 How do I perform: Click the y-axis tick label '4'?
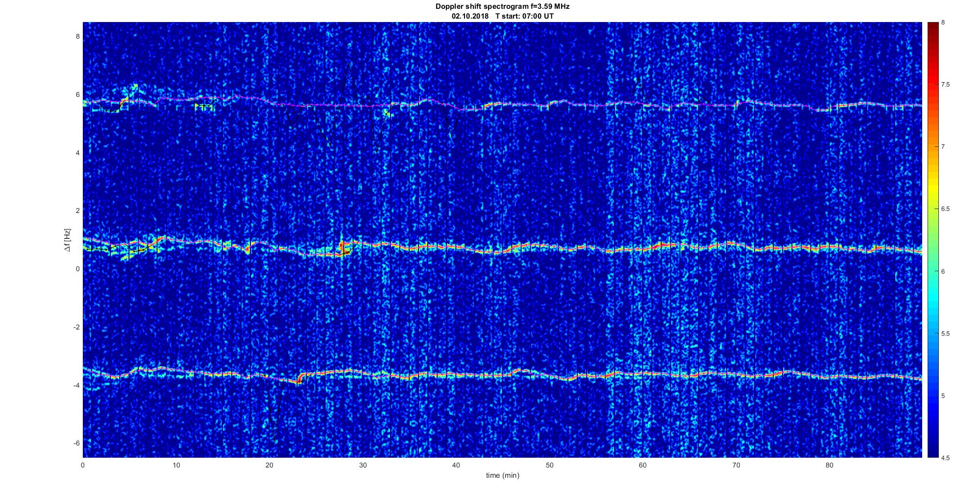77,153
